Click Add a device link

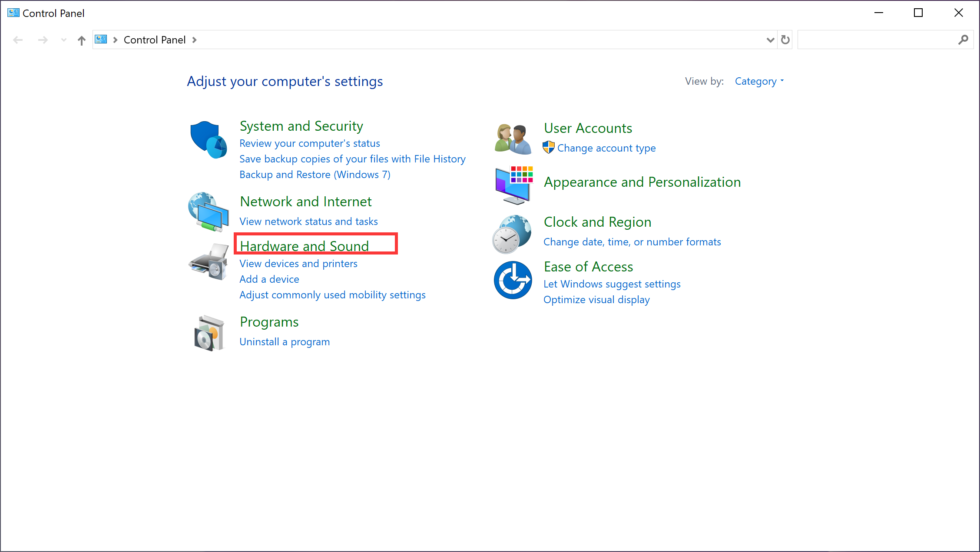pyautogui.click(x=270, y=279)
